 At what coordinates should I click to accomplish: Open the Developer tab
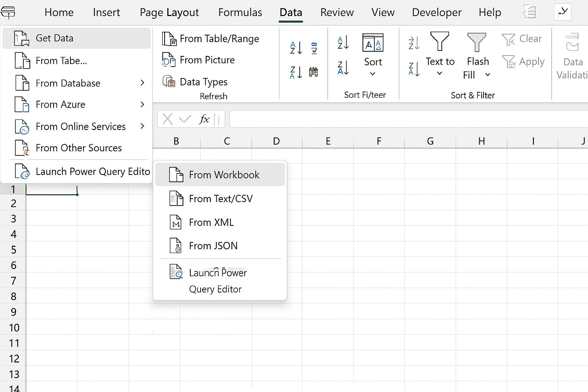tap(437, 13)
